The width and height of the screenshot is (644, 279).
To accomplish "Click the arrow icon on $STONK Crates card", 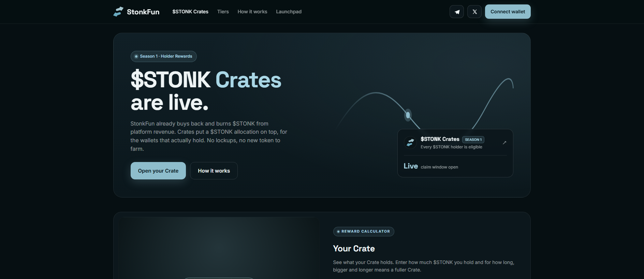I will coord(504,143).
